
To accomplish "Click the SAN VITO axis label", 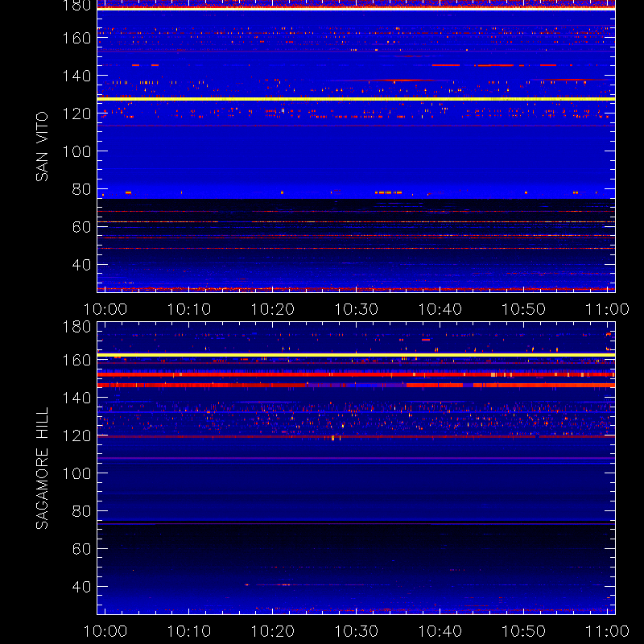I will pyautogui.click(x=42, y=147).
